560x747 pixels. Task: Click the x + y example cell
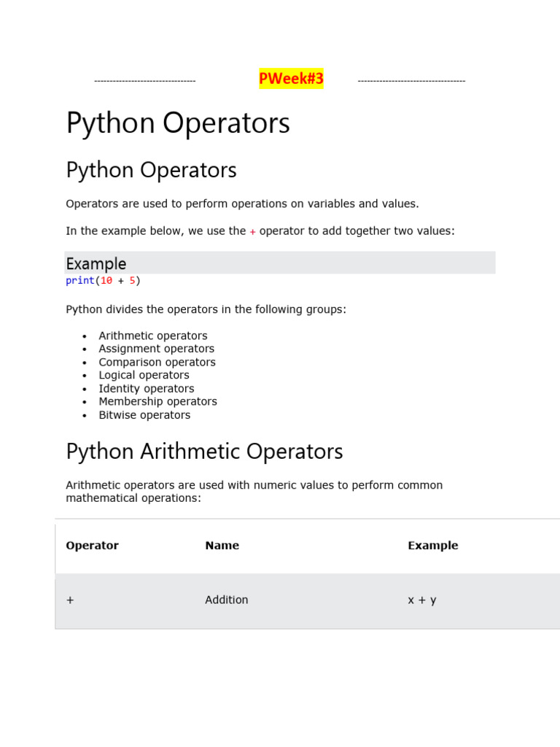click(x=422, y=600)
